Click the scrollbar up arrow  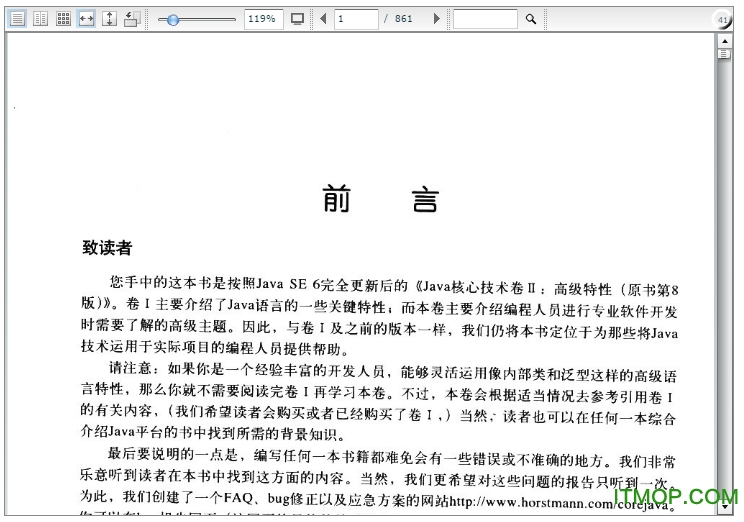click(x=725, y=41)
